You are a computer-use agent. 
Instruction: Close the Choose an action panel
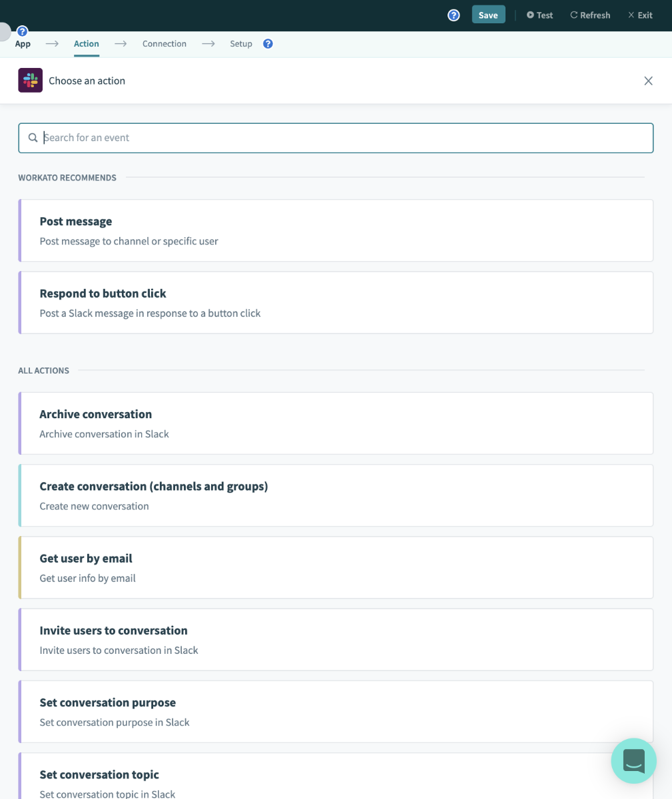648,81
